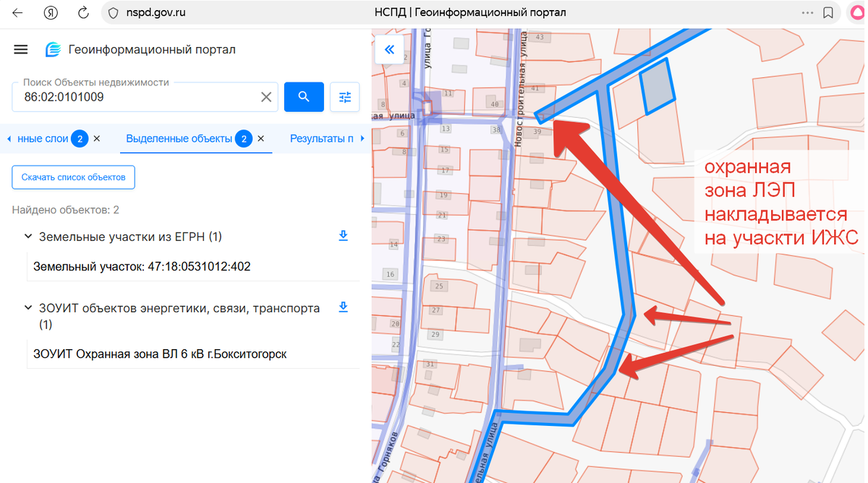The height and width of the screenshot is (483, 868).
Task: Close the слои tab
Action: click(97, 138)
